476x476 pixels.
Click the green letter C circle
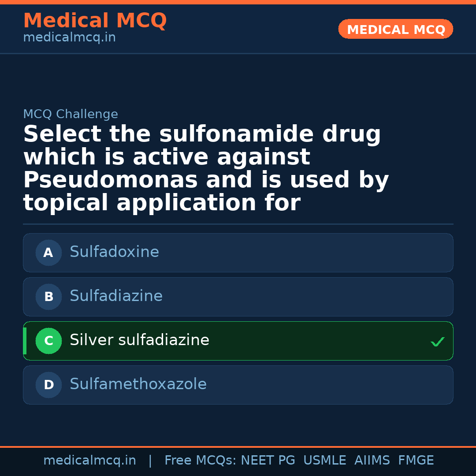click(48, 341)
